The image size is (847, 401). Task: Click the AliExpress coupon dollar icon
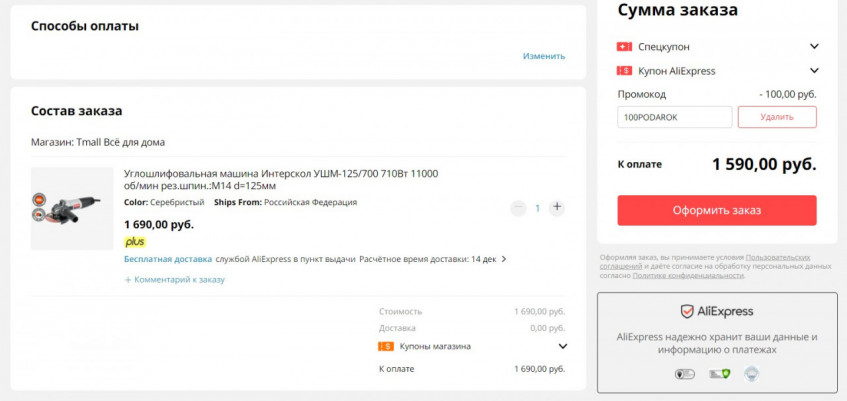point(625,71)
